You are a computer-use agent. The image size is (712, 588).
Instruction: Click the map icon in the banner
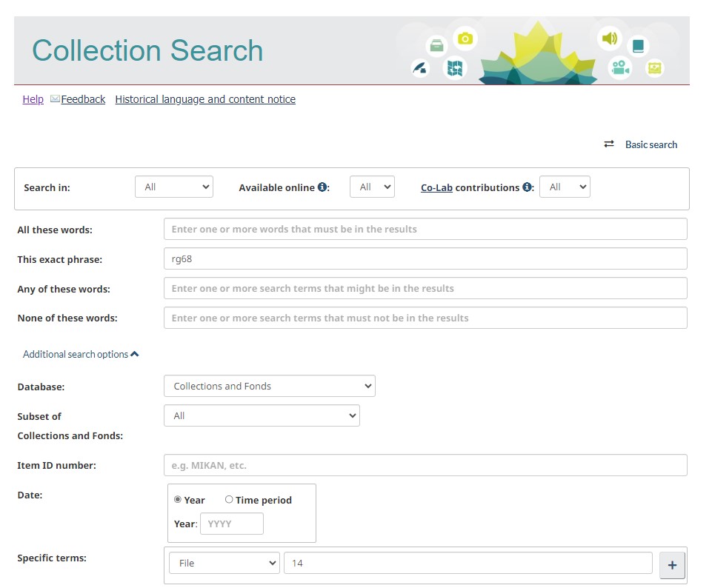(455, 69)
